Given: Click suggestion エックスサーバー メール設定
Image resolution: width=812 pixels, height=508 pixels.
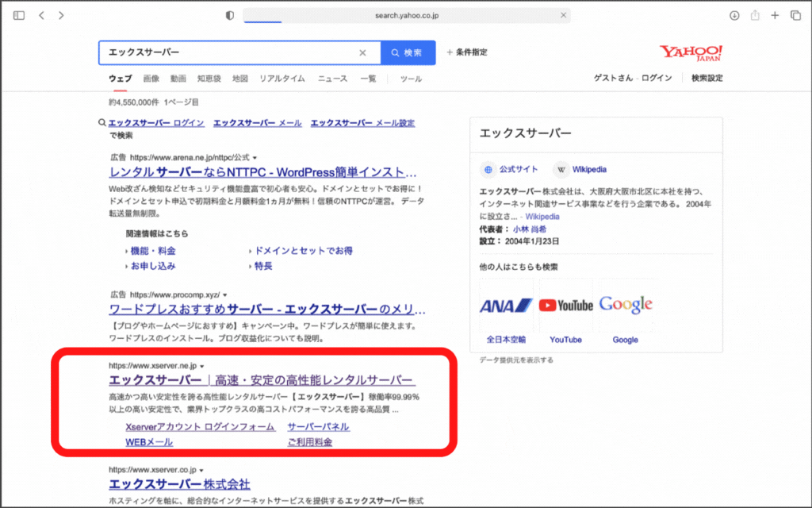Looking at the screenshot, I should [x=362, y=123].
